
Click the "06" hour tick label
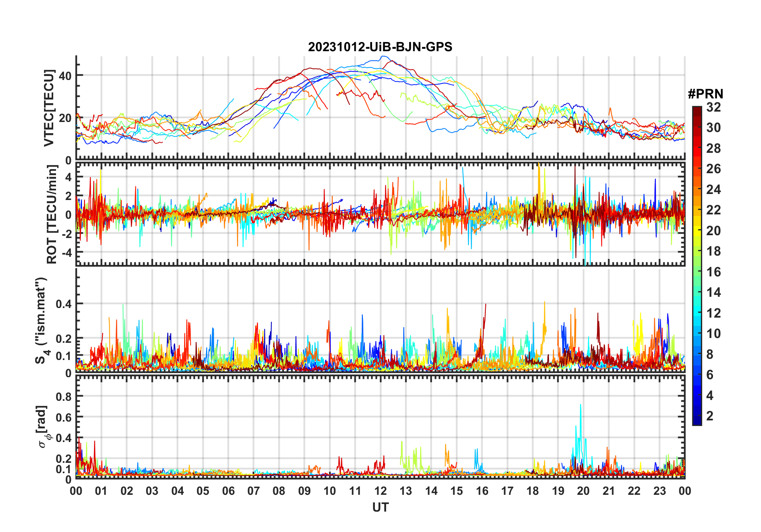coord(228,491)
